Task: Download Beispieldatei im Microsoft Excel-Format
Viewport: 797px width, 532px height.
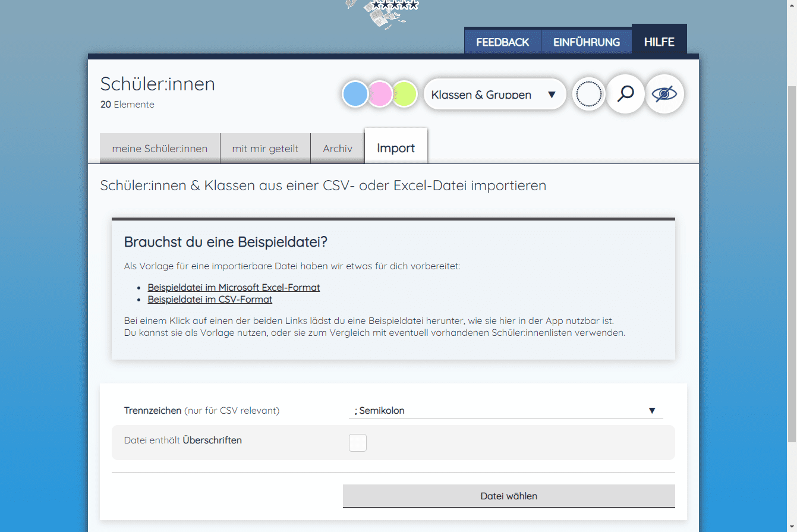Action: click(234, 287)
